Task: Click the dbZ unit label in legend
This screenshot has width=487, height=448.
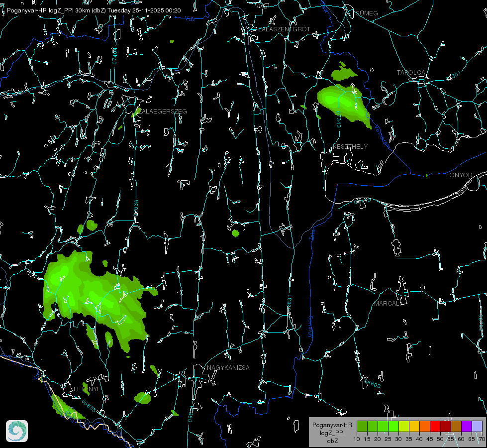Action: (332, 441)
